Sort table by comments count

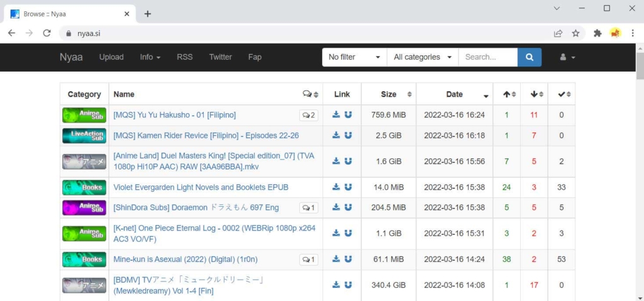pos(311,94)
